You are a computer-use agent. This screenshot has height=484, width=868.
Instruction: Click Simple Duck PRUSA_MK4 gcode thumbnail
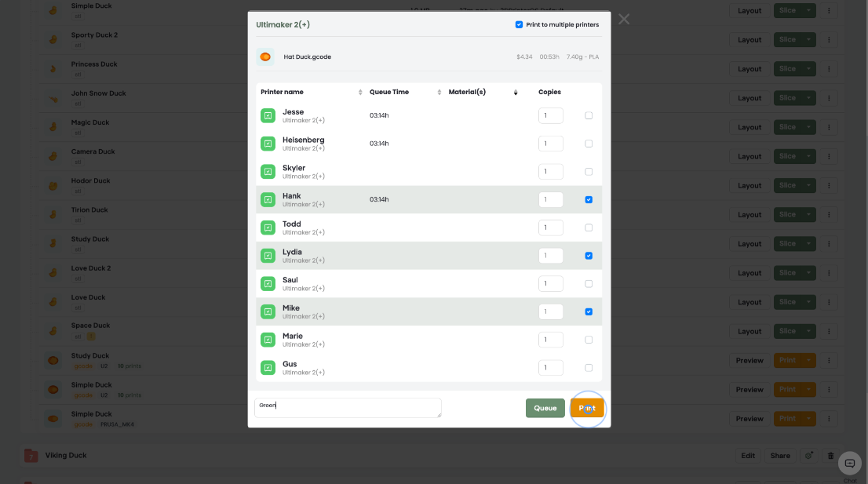pos(53,419)
